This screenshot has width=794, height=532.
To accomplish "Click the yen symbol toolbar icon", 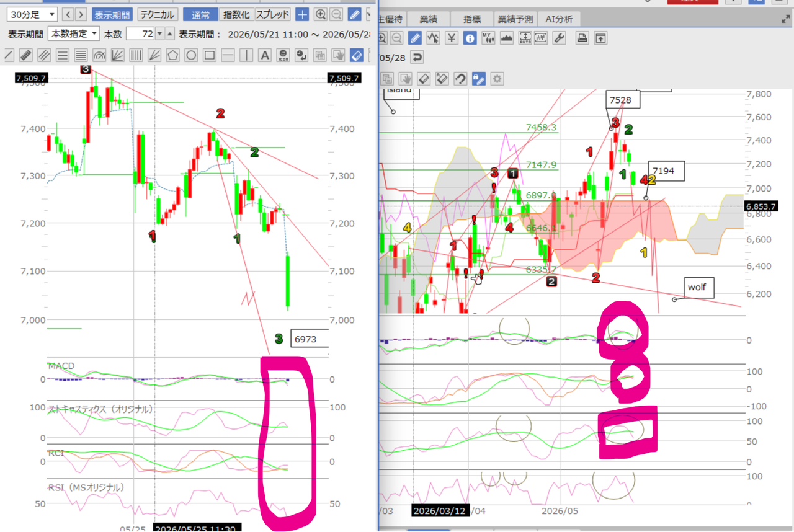I will (452, 38).
